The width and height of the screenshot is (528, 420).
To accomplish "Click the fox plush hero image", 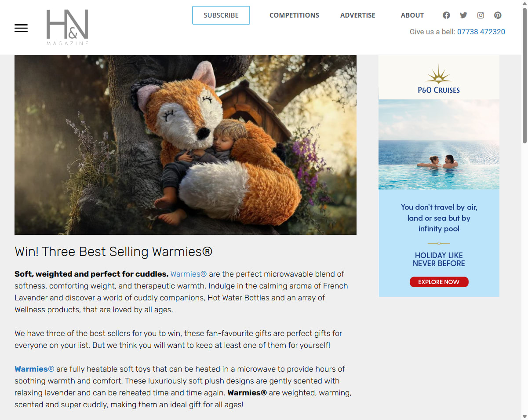I will pyautogui.click(x=186, y=145).
